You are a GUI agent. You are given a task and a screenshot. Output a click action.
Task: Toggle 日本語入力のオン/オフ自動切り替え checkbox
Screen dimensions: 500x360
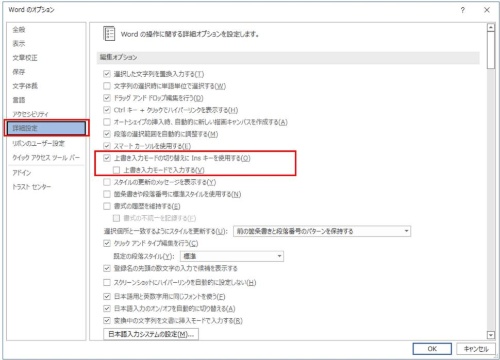(x=107, y=308)
